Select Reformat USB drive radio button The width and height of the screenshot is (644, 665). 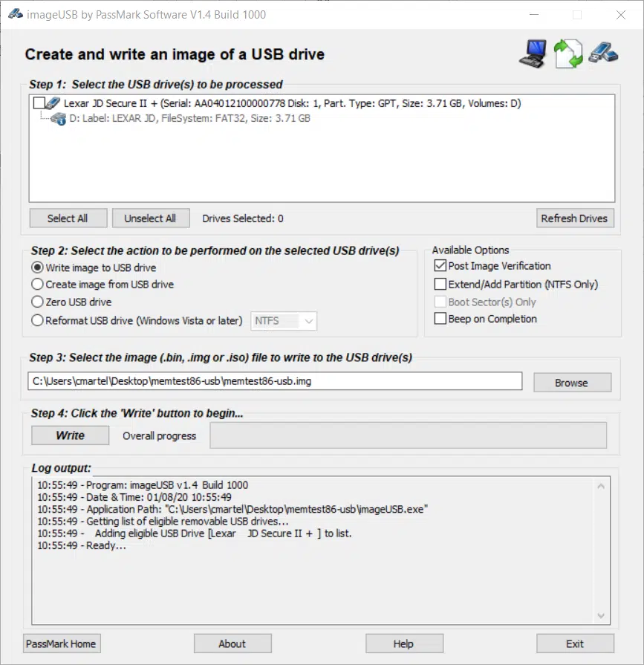click(x=37, y=321)
